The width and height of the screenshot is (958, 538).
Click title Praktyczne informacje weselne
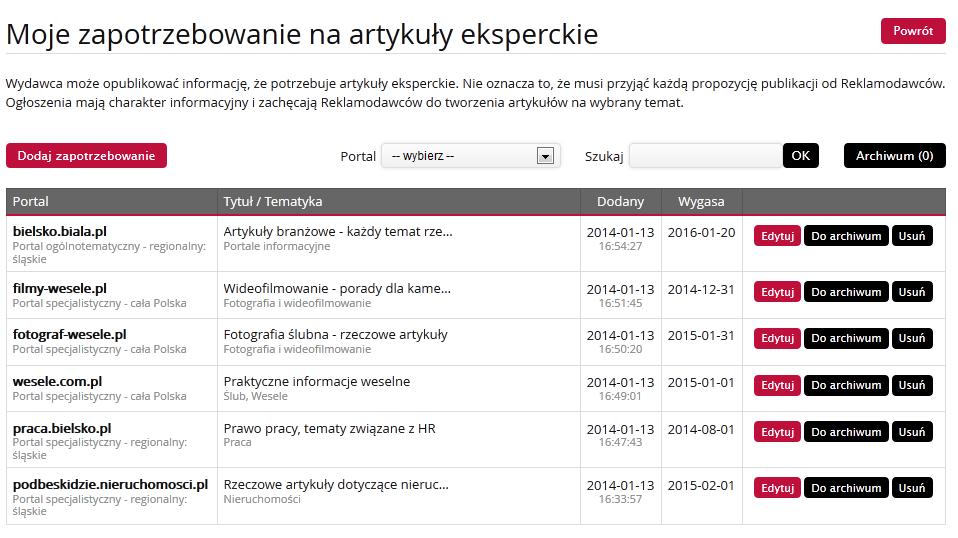pos(316,382)
